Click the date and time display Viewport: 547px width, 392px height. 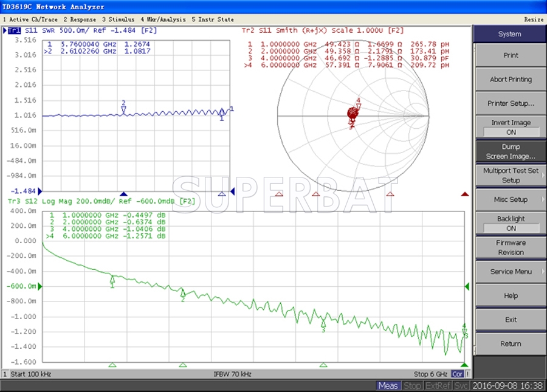point(507,386)
